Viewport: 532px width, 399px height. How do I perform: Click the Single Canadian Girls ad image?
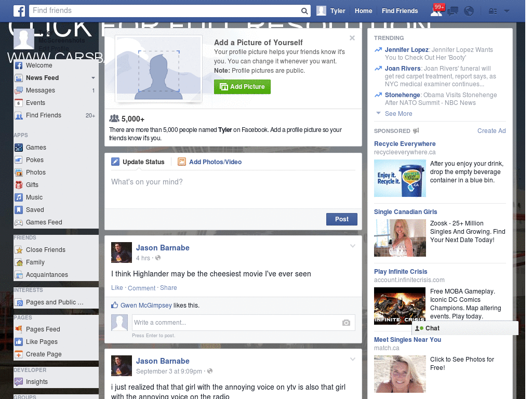tap(400, 238)
